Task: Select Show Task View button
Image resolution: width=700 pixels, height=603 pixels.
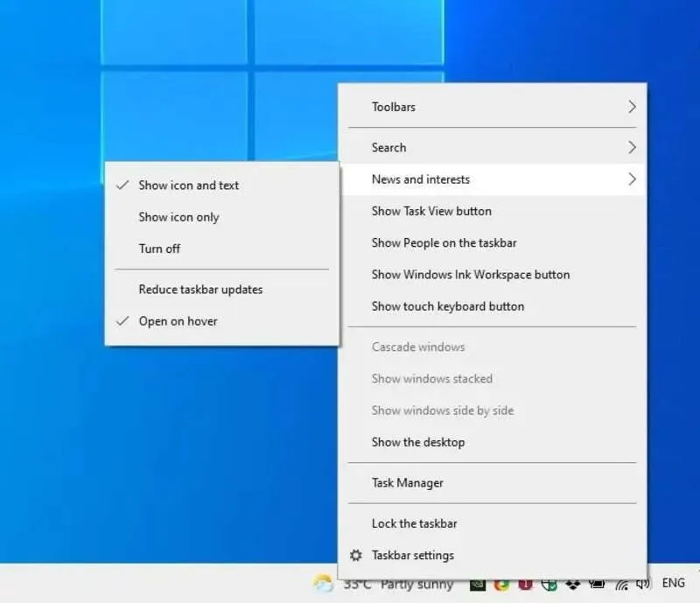Action: (x=430, y=211)
